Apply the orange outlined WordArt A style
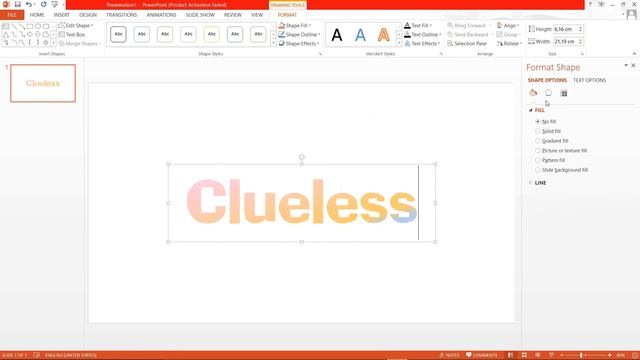The image size is (640, 360). pyautogui.click(x=383, y=35)
